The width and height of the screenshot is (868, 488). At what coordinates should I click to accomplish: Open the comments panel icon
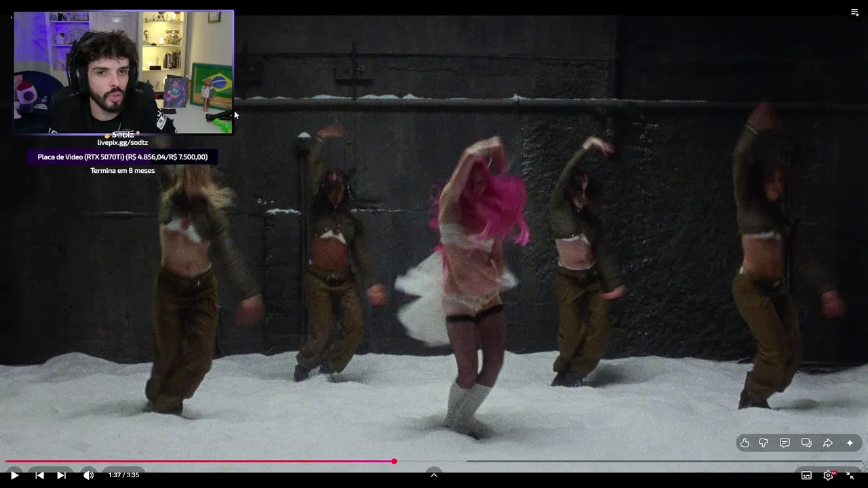[x=785, y=443]
